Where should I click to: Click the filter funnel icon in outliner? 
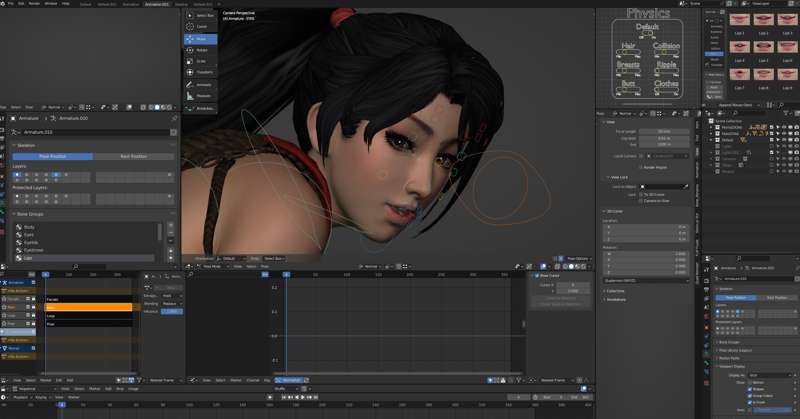(x=787, y=113)
